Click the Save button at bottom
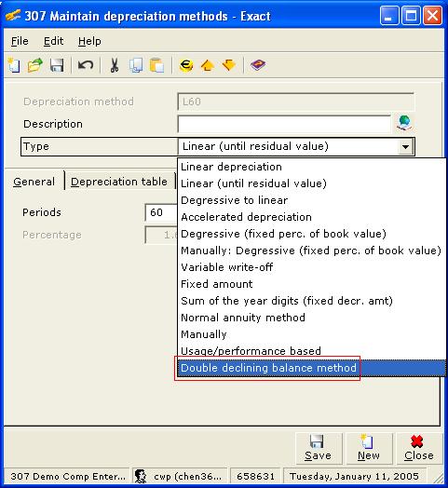The image size is (448, 488). 318,448
